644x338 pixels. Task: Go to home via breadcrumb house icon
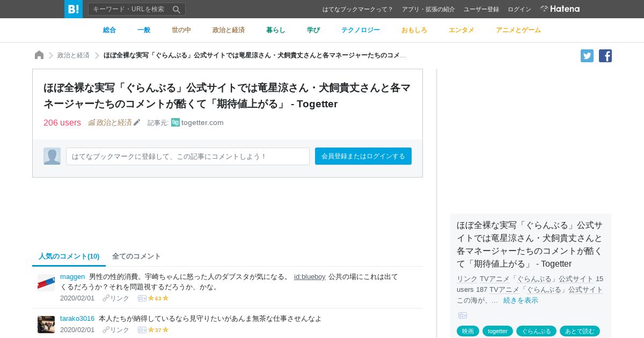click(x=39, y=55)
